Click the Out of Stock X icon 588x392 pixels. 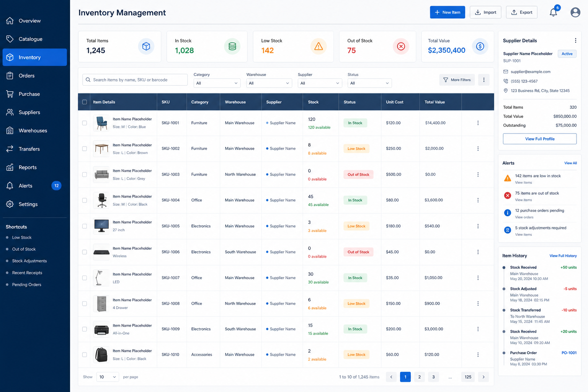401,47
